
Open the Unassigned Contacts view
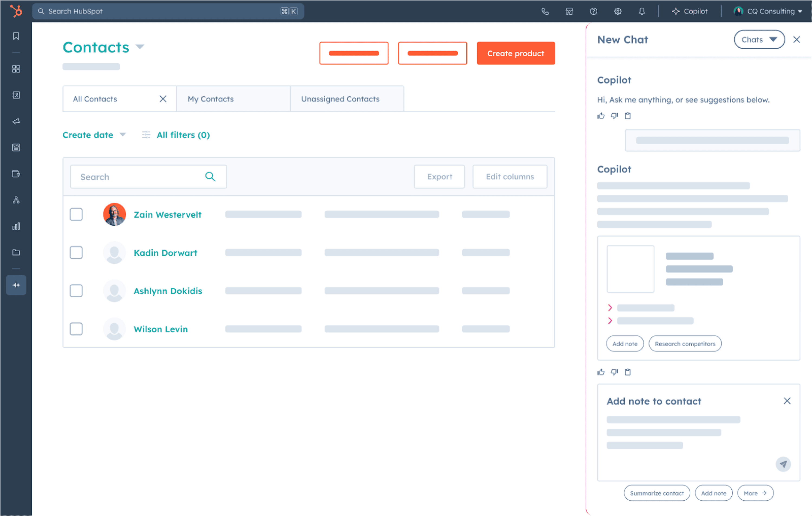click(340, 99)
